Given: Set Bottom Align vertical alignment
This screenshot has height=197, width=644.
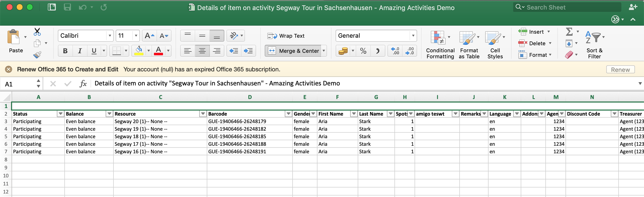Looking at the screenshot, I should [x=217, y=36].
